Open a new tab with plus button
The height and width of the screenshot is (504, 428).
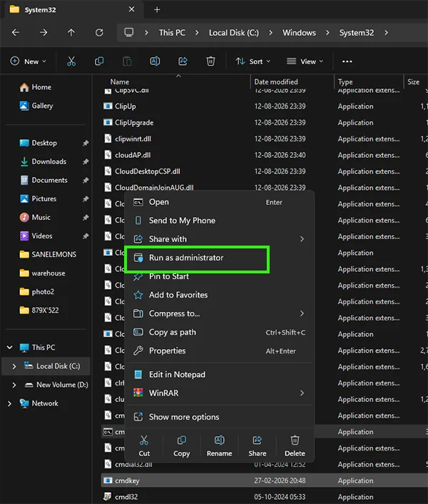tap(157, 10)
